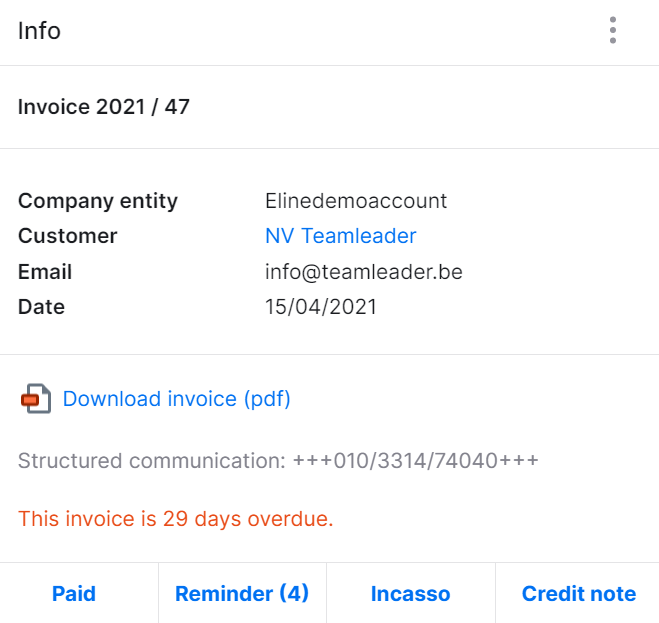The image size is (659, 623).
Task: Mark the invoice as Paid
Action: [x=74, y=594]
